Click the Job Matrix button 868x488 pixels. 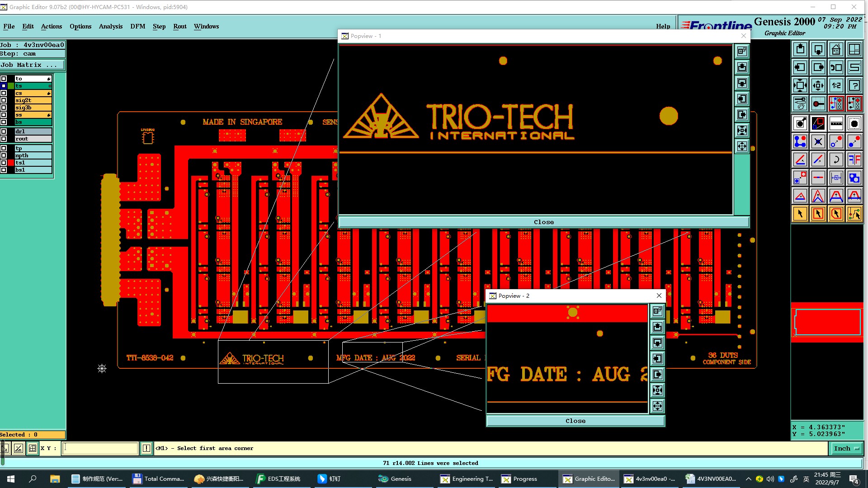point(33,65)
